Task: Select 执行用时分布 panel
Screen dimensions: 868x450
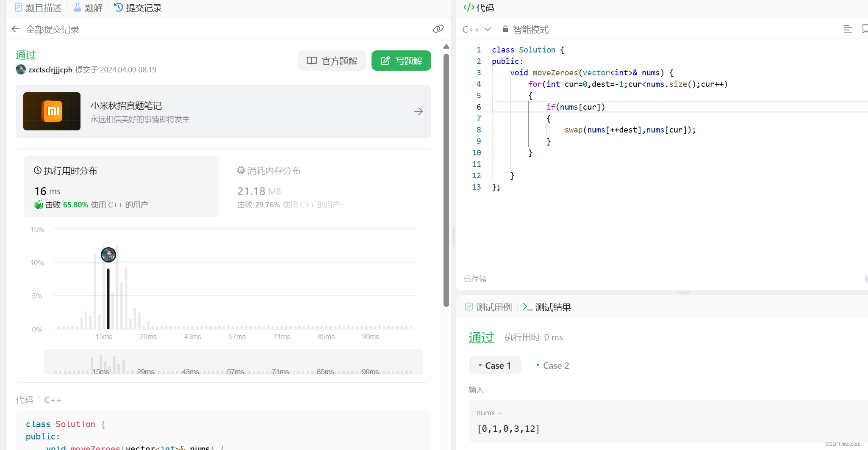Action: pyautogui.click(x=122, y=187)
